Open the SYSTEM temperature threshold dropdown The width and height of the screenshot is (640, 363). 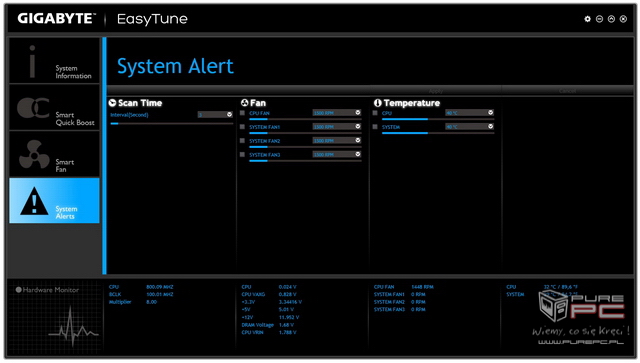point(469,127)
